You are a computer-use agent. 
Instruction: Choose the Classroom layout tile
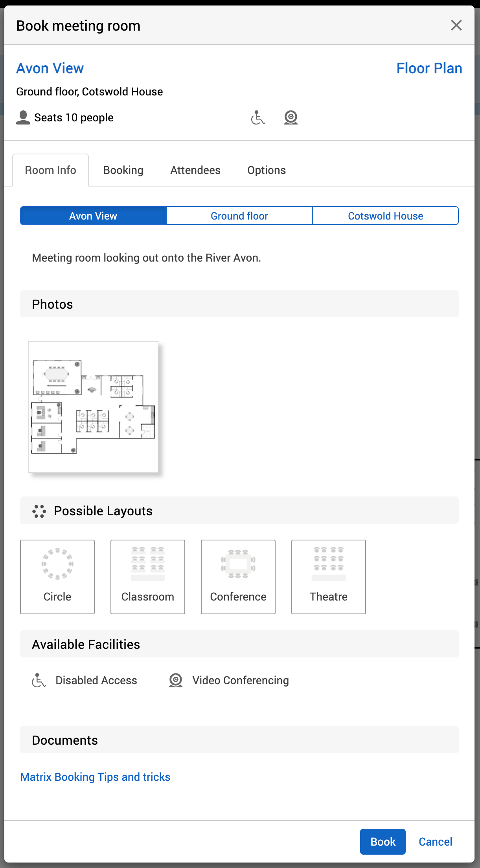click(x=148, y=577)
